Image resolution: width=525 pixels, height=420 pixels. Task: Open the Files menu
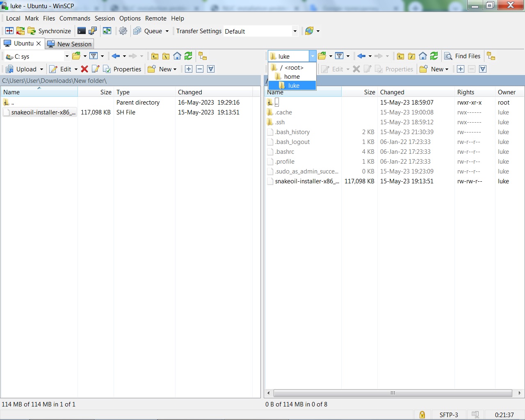click(49, 18)
